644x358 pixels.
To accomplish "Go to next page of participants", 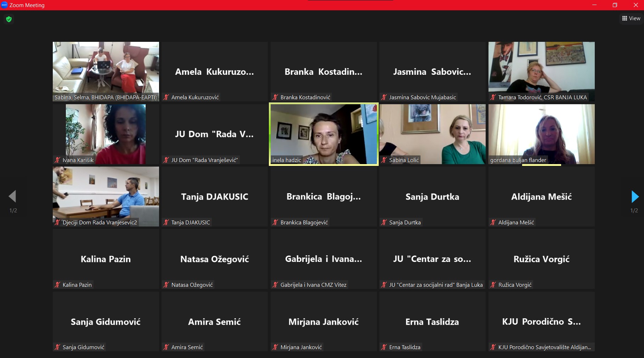I will point(635,197).
